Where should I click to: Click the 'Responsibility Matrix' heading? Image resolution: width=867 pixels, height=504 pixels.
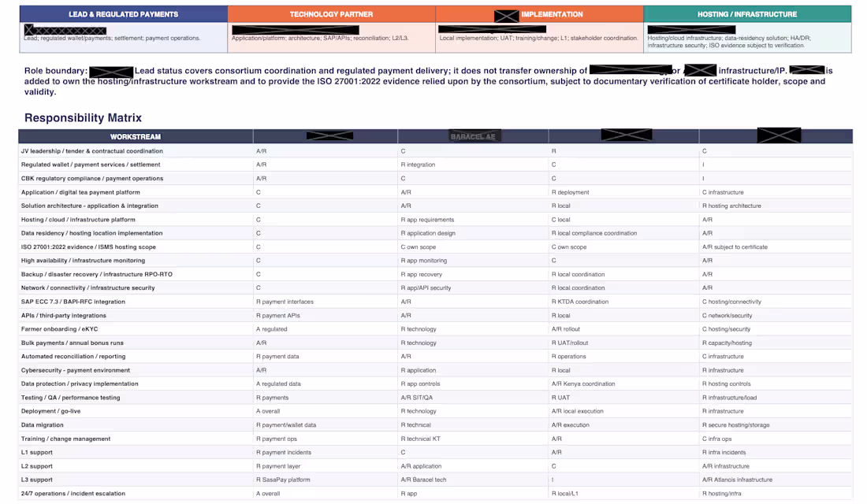pos(83,117)
